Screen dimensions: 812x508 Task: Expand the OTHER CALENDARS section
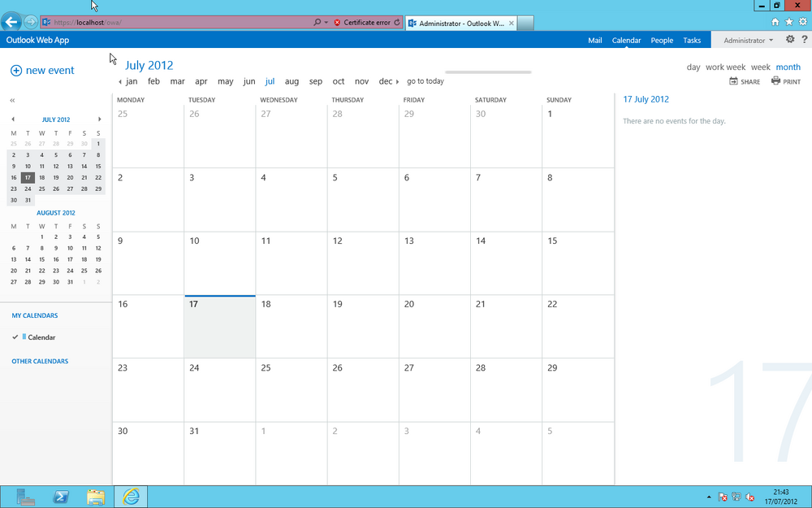point(40,362)
